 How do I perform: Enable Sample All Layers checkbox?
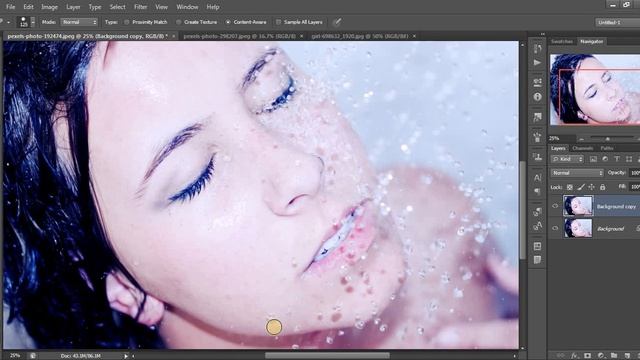278,22
